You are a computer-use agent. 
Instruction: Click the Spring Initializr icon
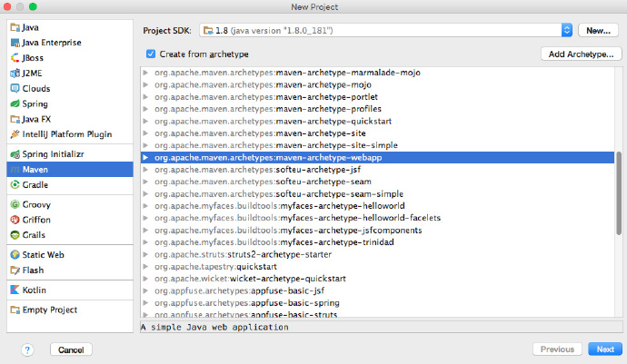pos(15,154)
